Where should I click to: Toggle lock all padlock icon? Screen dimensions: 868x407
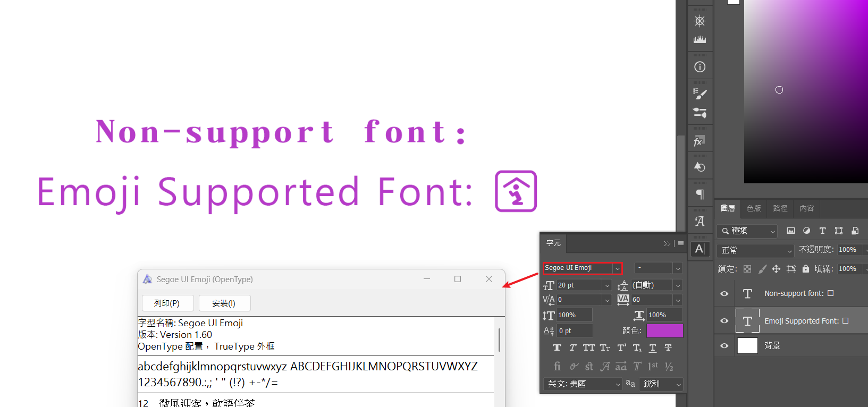806,269
